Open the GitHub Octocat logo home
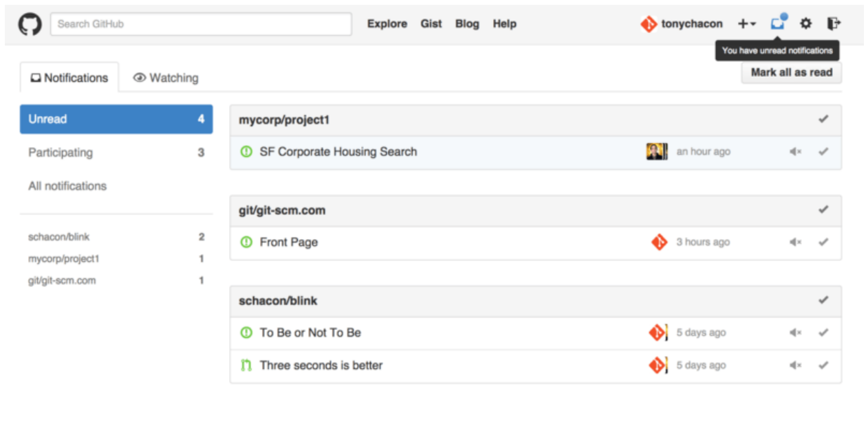Screen dimensions: 868x426 coord(30,24)
